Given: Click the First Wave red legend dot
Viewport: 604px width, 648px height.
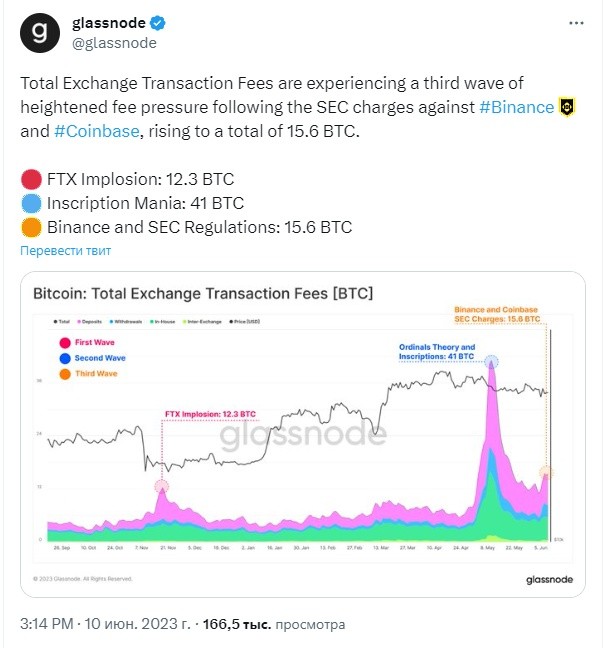Looking at the screenshot, I should pos(65,343).
